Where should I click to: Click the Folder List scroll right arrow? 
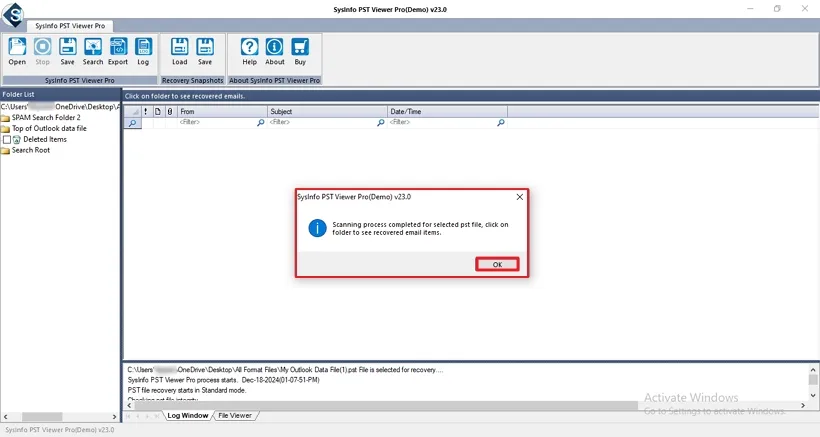click(115, 417)
